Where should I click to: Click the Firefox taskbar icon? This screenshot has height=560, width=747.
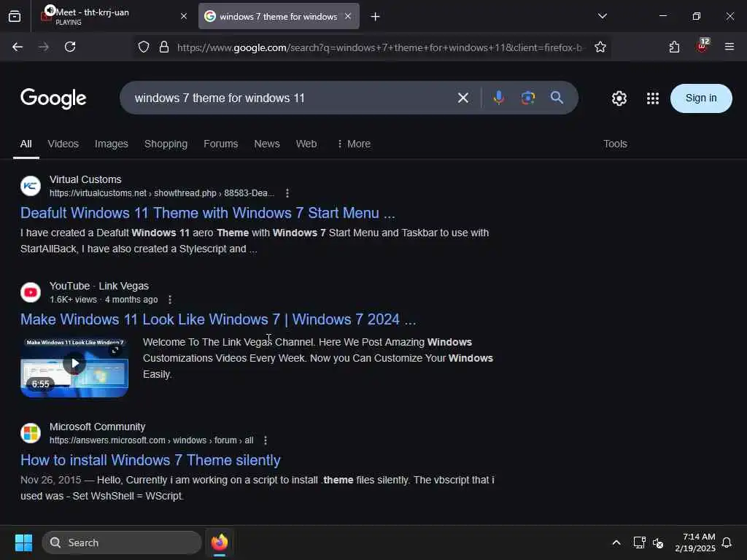pos(220,542)
